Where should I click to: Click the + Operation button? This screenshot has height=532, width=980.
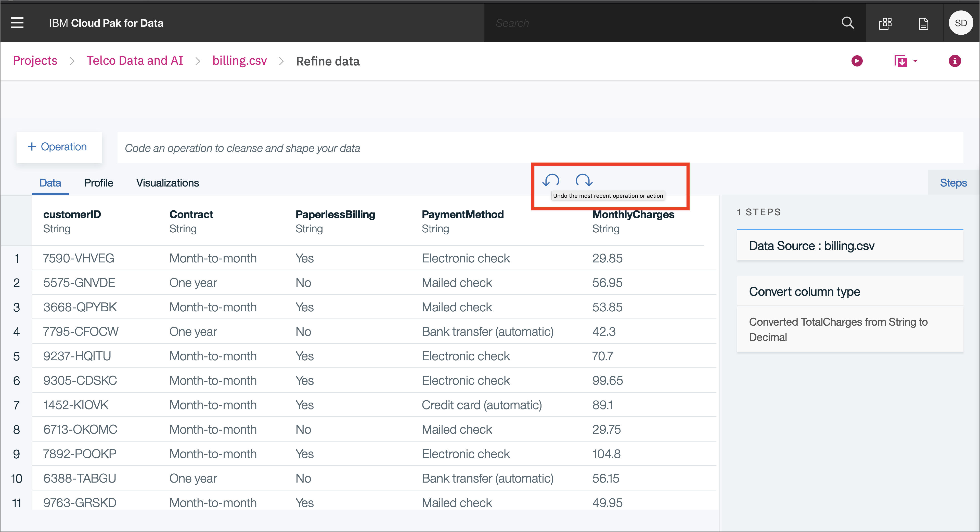click(59, 147)
